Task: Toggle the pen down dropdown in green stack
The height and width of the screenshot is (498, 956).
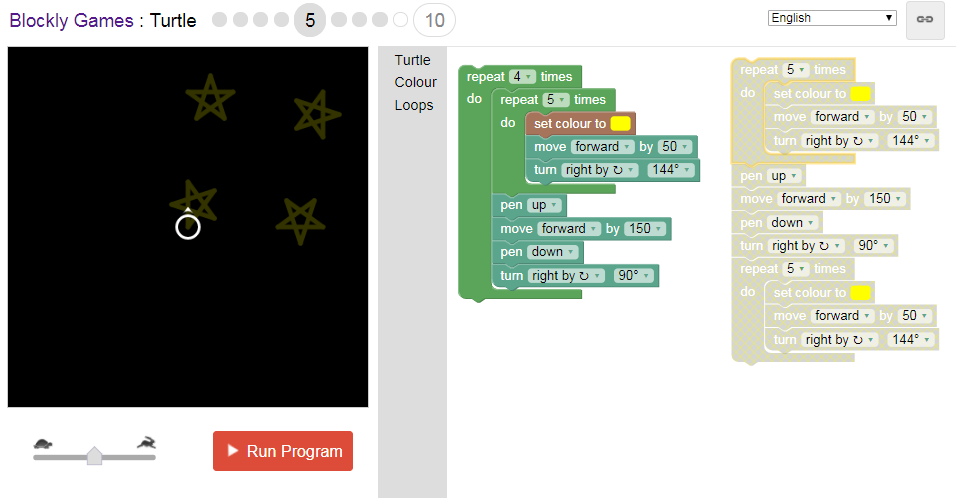Action: (552, 252)
